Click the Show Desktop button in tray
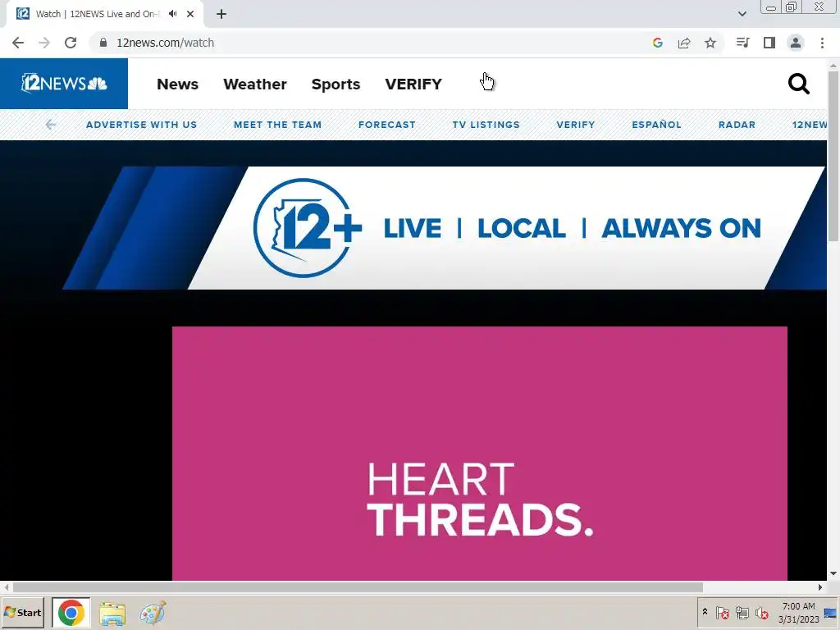Viewport: 840px width, 630px height. coord(830,613)
